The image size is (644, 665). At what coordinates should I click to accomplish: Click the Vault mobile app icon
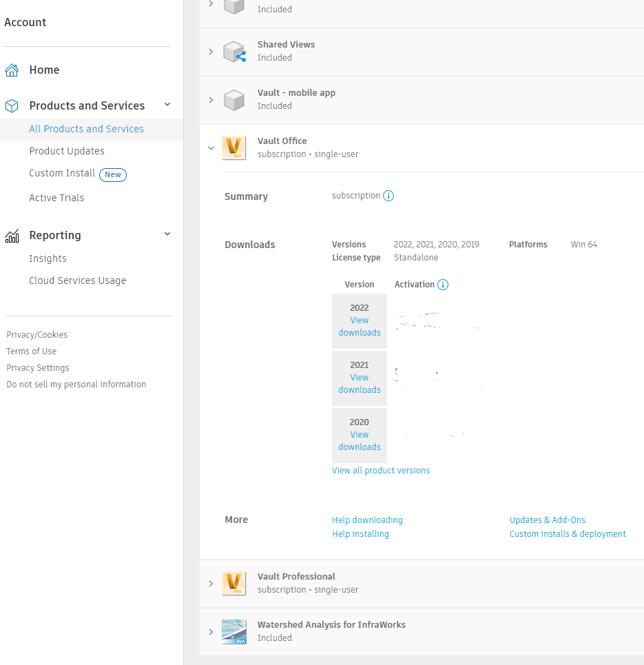pos(234,99)
